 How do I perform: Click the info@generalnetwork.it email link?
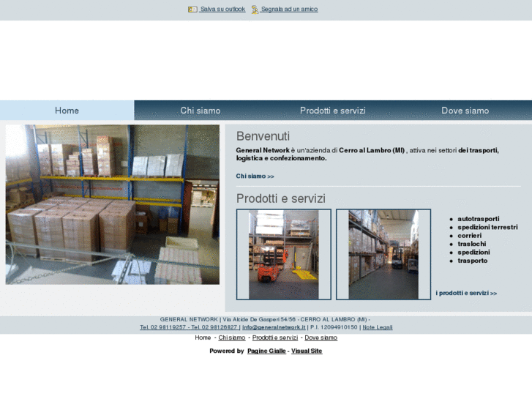coord(274,327)
